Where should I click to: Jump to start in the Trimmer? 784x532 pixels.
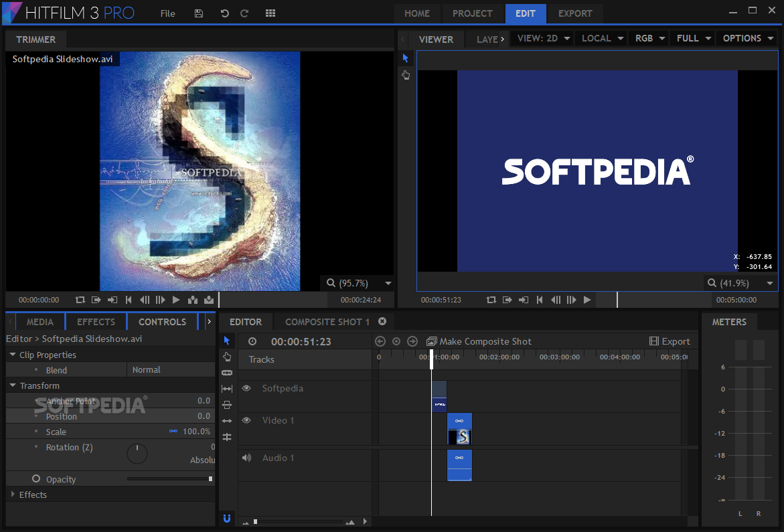129,300
